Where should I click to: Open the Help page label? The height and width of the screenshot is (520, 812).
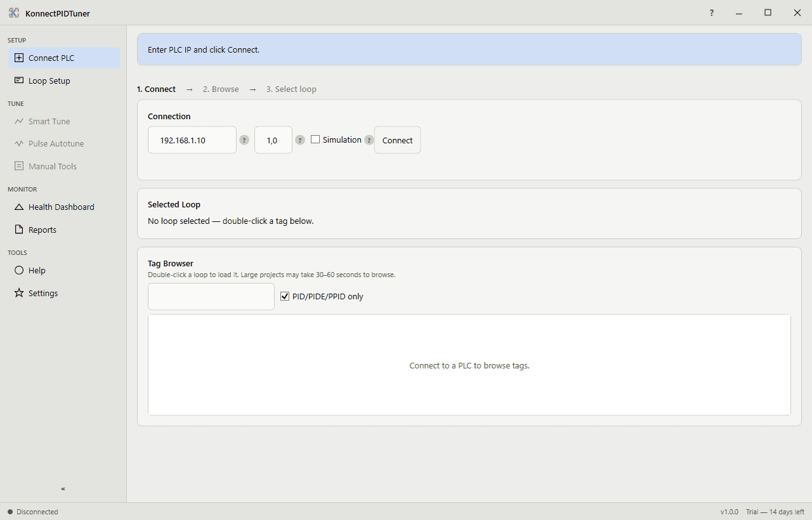click(37, 270)
